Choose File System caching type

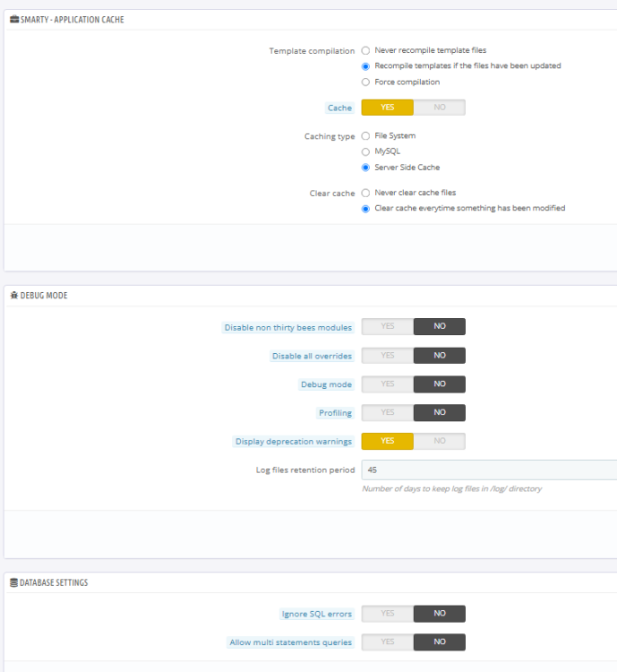pyautogui.click(x=365, y=136)
